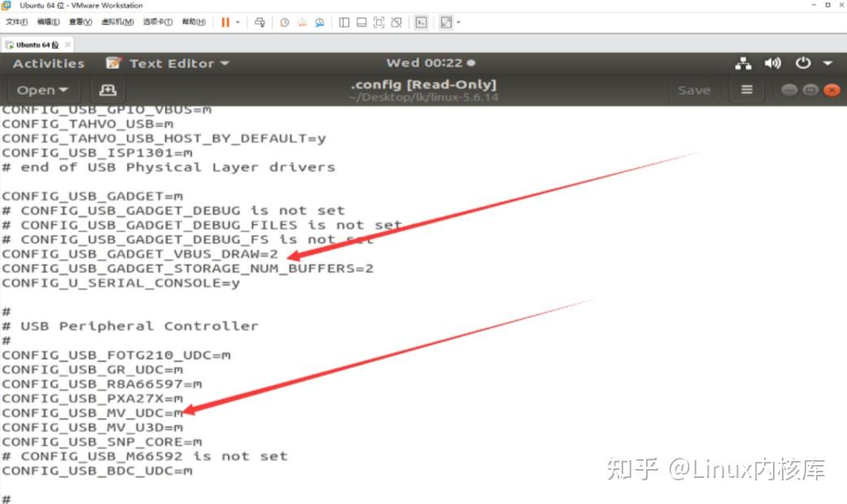This screenshot has height=504, width=847.
Task: Adjust the system volume control
Action: click(x=772, y=63)
